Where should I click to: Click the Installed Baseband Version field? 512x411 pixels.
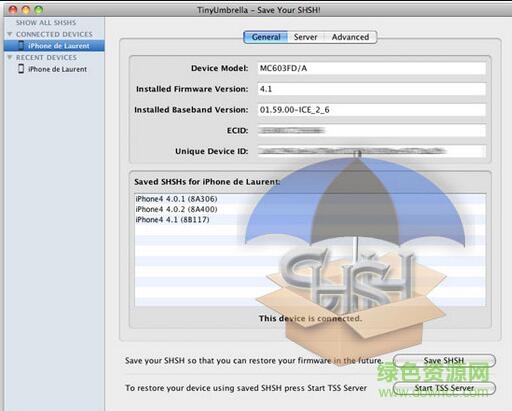point(371,110)
